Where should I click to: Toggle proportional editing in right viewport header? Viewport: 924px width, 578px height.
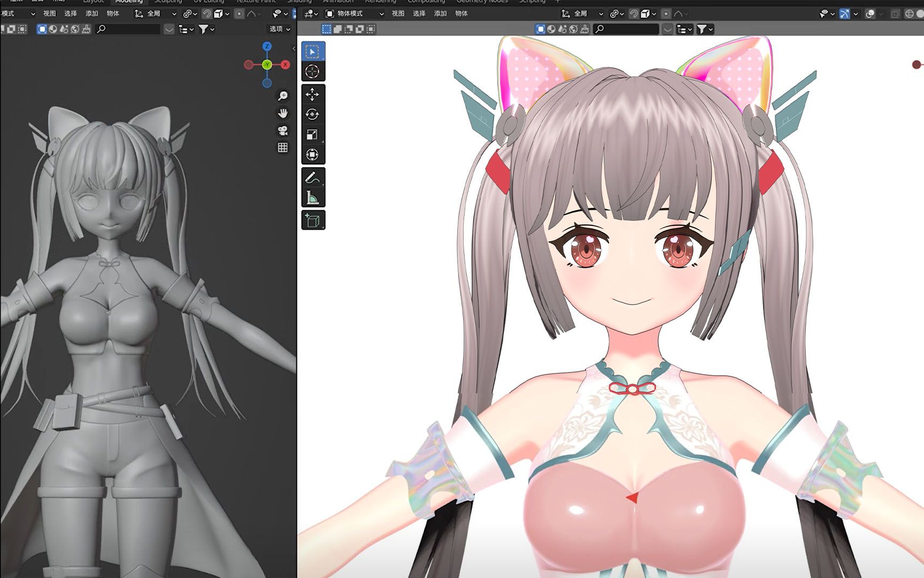coord(666,13)
